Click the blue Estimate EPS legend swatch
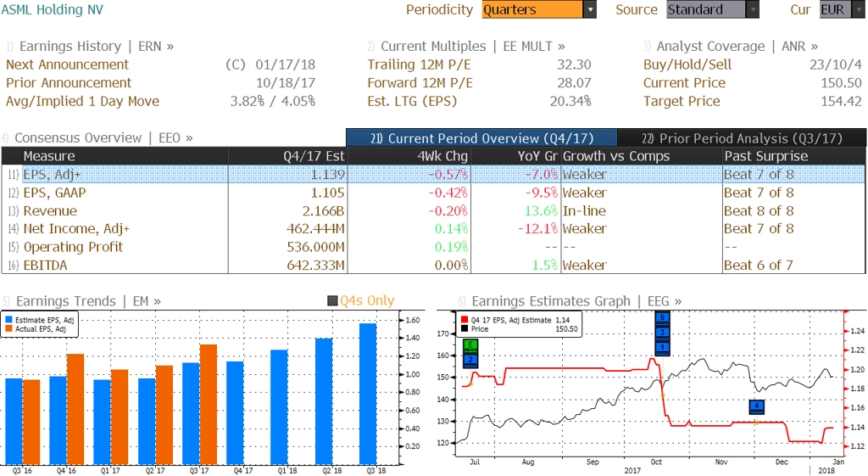 tap(8, 320)
